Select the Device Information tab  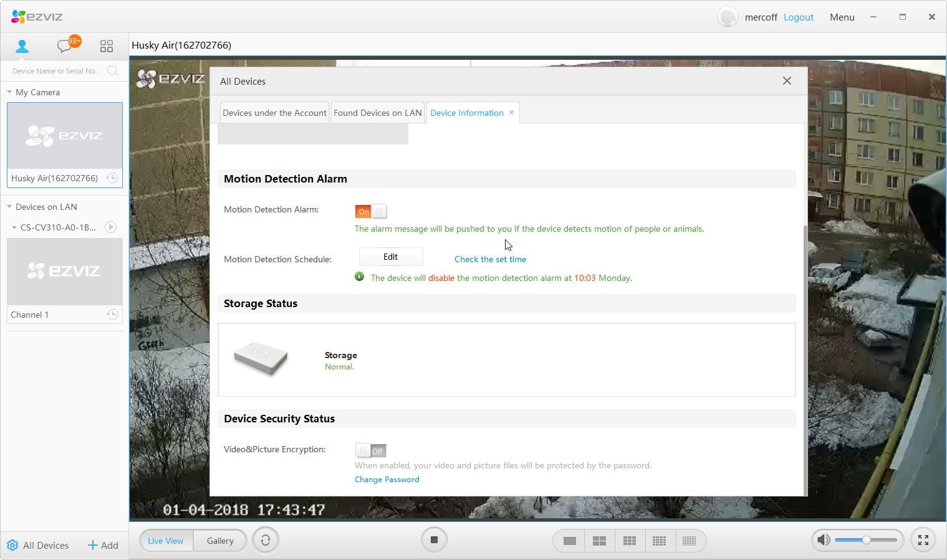(467, 113)
